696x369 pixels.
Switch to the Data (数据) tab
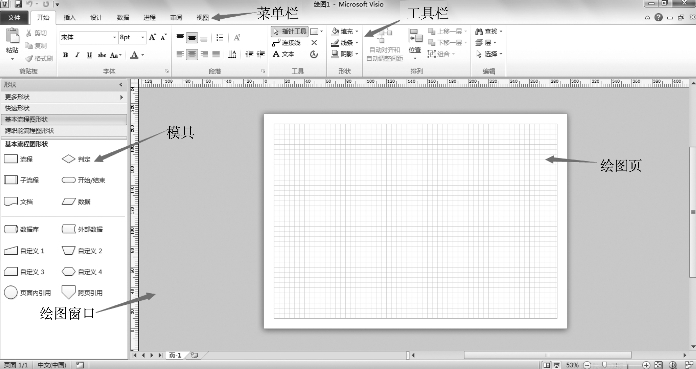tap(123, 18)
